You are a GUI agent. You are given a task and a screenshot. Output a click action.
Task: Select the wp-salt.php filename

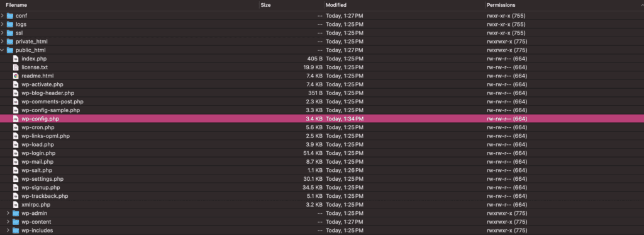click(x=36, y=170)
